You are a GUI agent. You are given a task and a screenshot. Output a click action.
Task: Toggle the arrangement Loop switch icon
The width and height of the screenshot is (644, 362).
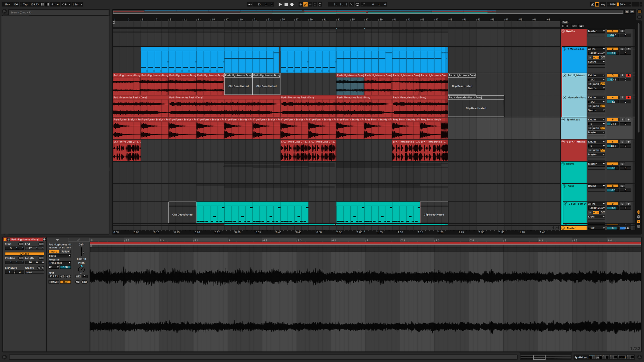tap(357, 5)
